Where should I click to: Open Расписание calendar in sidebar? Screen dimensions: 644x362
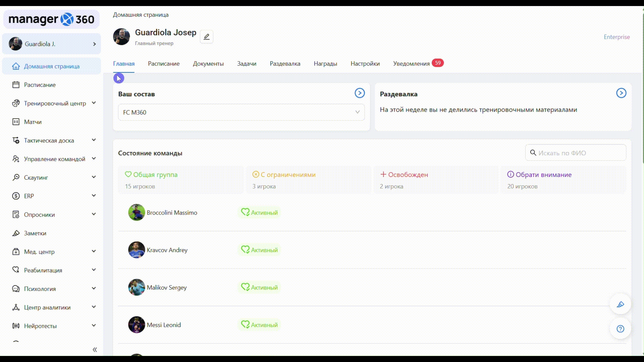tap(40, 85)
